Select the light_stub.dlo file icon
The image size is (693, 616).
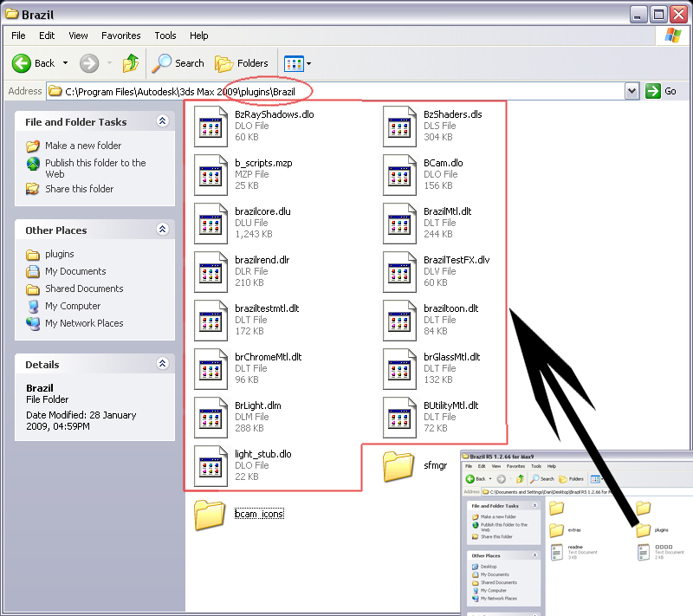pyautogui.click(x=210, y=467)
